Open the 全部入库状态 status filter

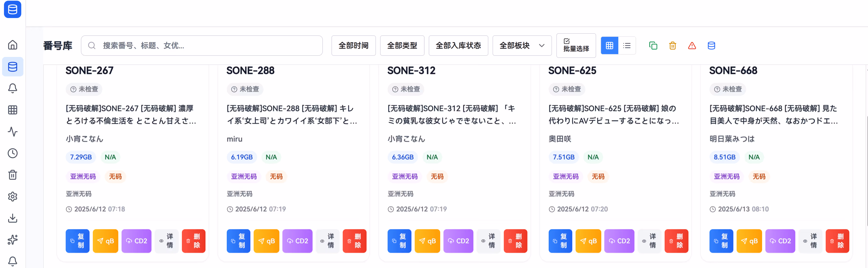[458, 46]
